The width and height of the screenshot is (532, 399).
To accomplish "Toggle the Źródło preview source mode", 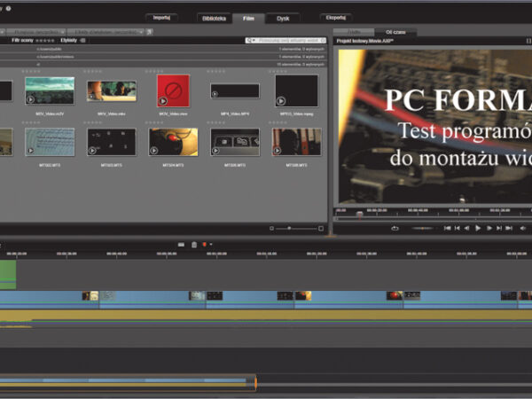I will (354, 31).
